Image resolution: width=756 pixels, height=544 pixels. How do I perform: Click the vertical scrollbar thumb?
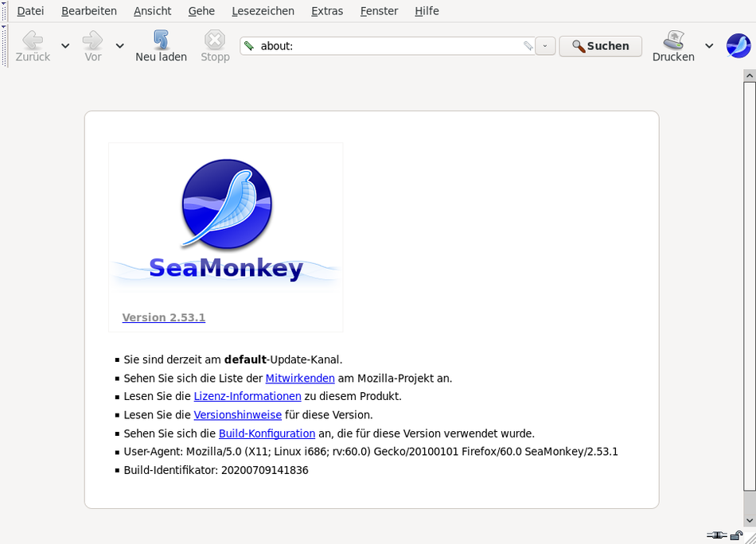point(750,286)
